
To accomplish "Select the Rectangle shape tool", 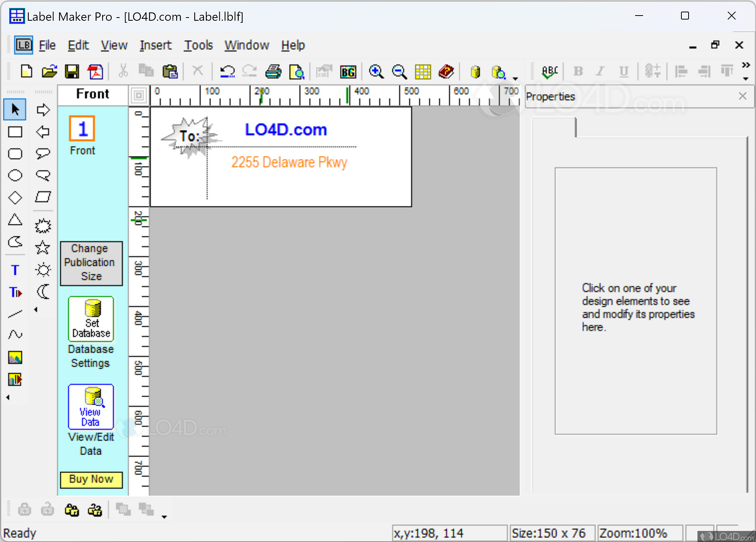I will (15, 132).
